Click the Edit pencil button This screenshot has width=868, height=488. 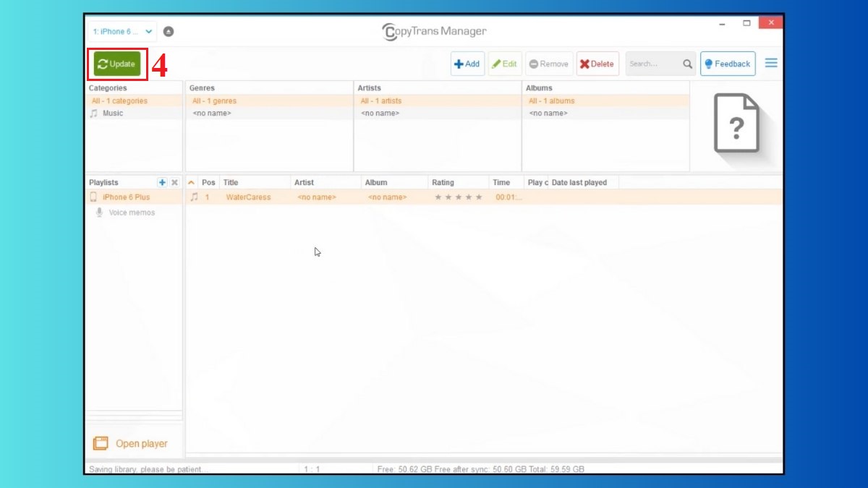[505, 64]
